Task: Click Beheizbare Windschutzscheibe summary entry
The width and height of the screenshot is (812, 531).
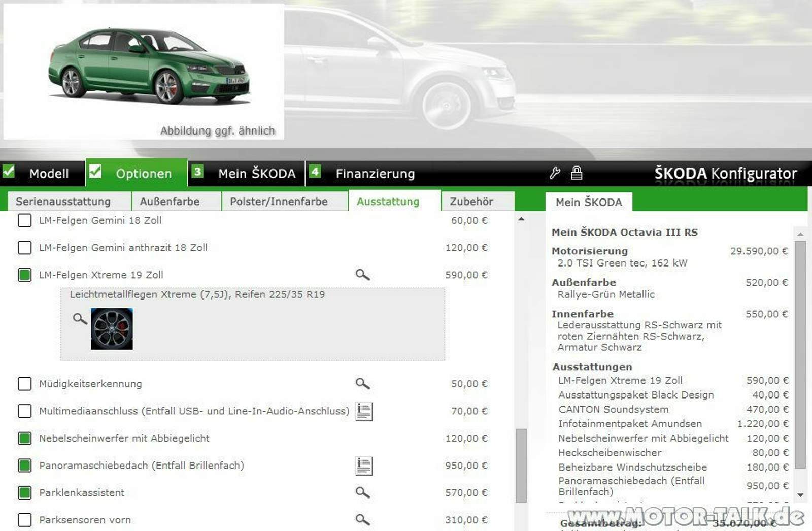Action: click(633, 467)
